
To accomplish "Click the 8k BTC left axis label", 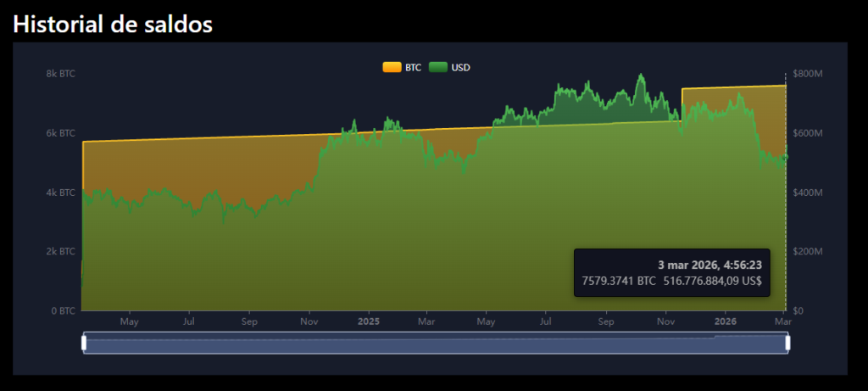I will click(x=60, y=74).
